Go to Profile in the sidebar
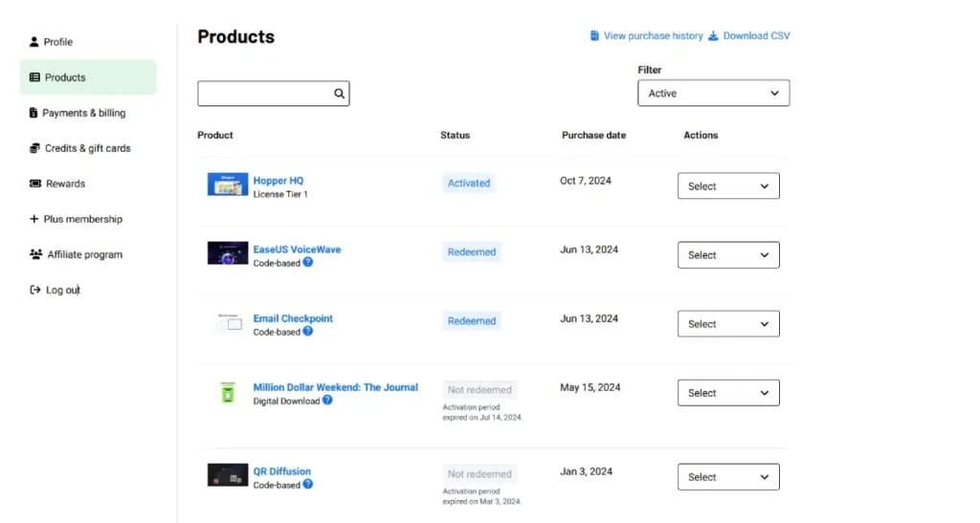 coord(58,42)
